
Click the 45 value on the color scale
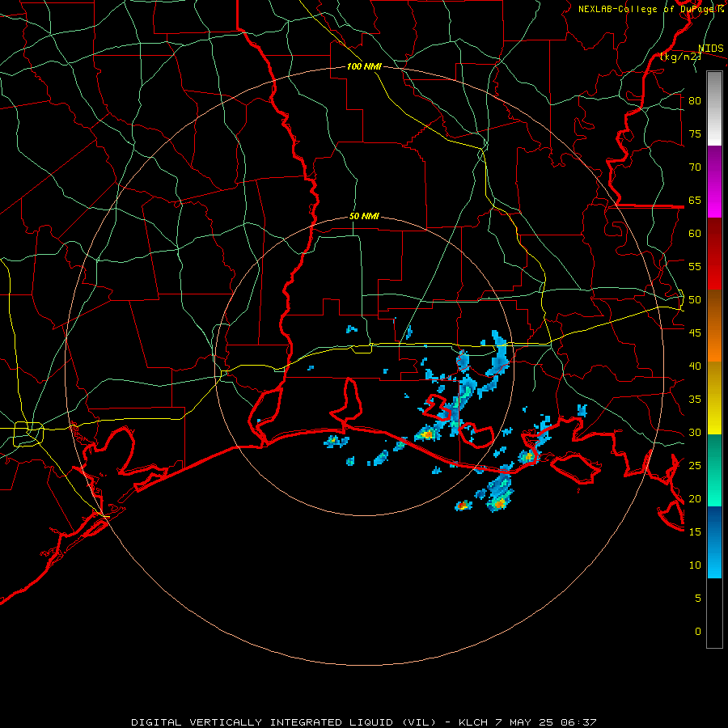coord(695,333)
